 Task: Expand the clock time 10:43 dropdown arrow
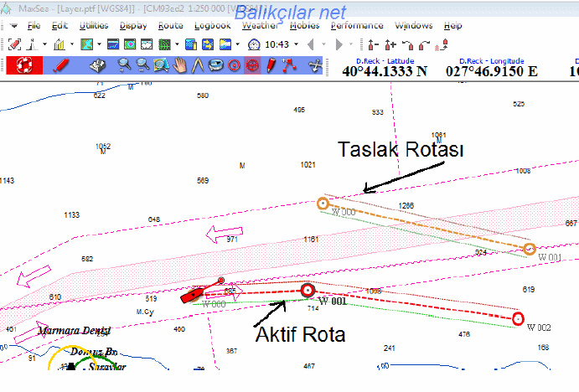[x=297, y=44]
